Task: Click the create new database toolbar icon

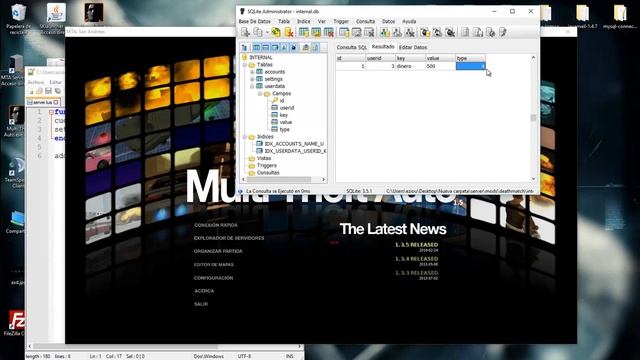Action: click(245, 32)
